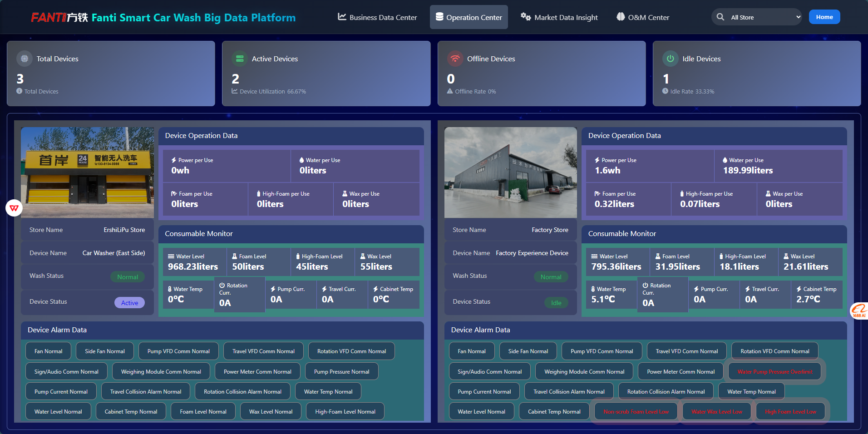Click the red floating W icon
Image resolution: width=868 pixels, height=434 pixels.
(14, 208)
